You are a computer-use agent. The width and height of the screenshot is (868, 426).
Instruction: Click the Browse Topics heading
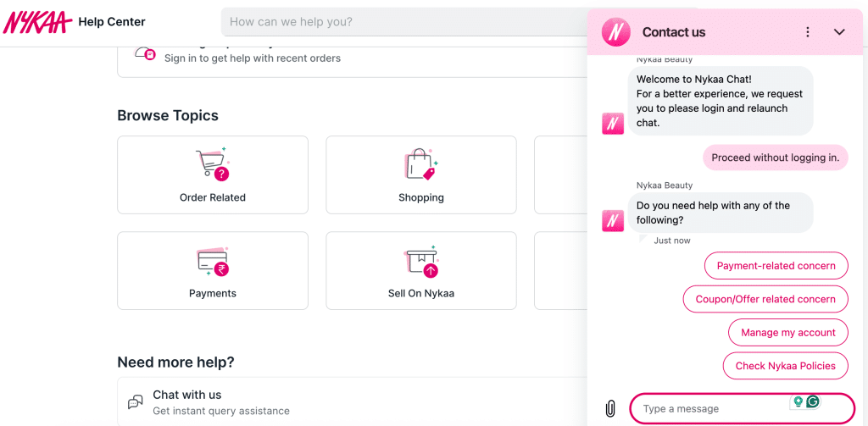[x=168, y=116]
